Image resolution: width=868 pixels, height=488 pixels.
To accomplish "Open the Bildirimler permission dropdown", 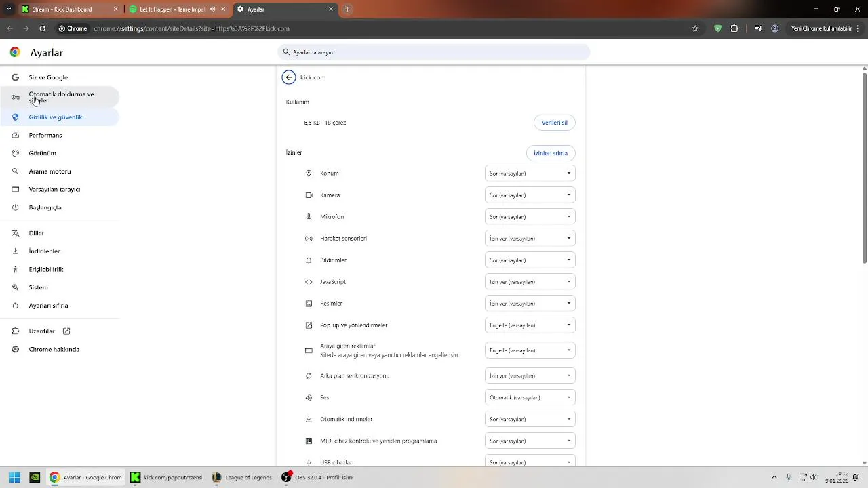I will [530, 260].
